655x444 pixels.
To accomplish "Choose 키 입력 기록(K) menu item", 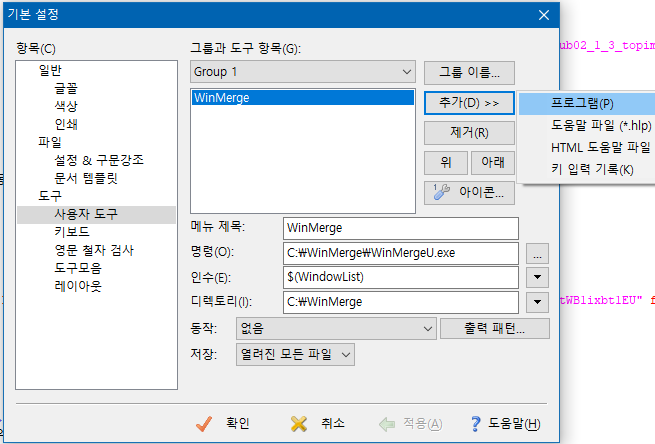I will 587,170.
